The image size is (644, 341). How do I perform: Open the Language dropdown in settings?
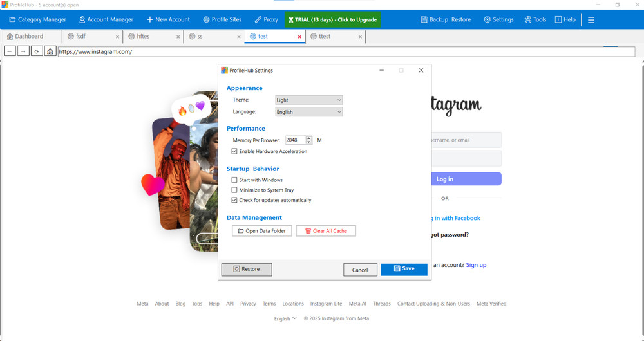(309, 111)
